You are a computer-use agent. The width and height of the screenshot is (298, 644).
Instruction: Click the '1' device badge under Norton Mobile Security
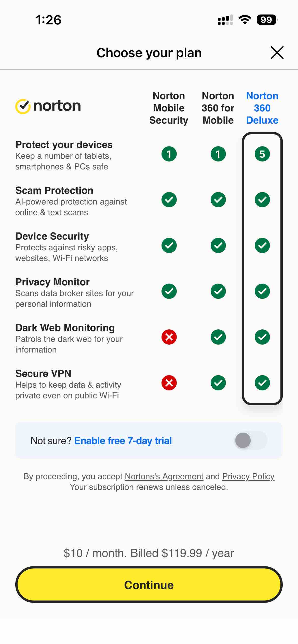[x=169, y=154]
